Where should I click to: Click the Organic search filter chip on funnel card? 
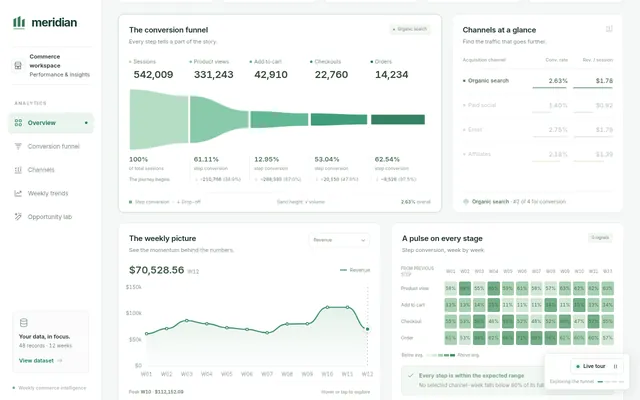coord(409,29)
